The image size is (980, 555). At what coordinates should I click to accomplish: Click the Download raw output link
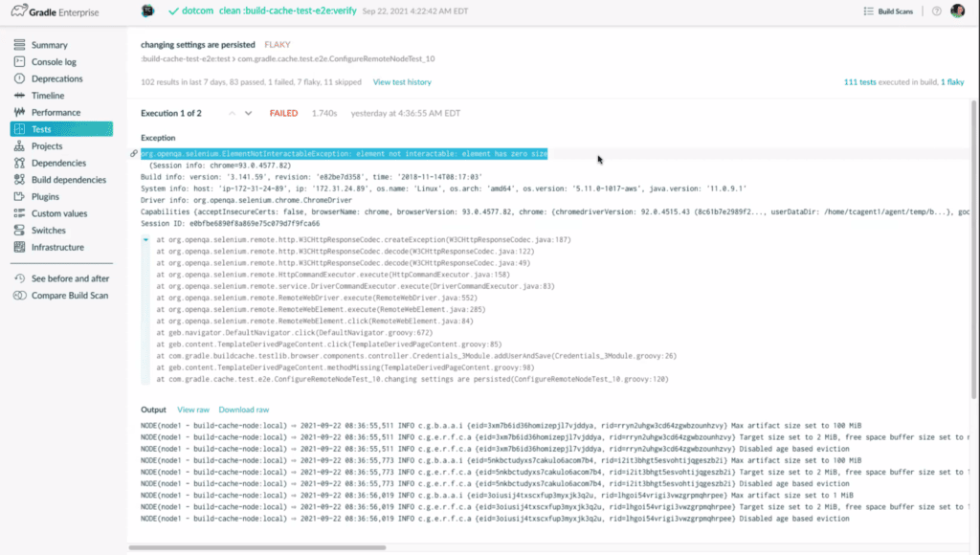(243, 410)
